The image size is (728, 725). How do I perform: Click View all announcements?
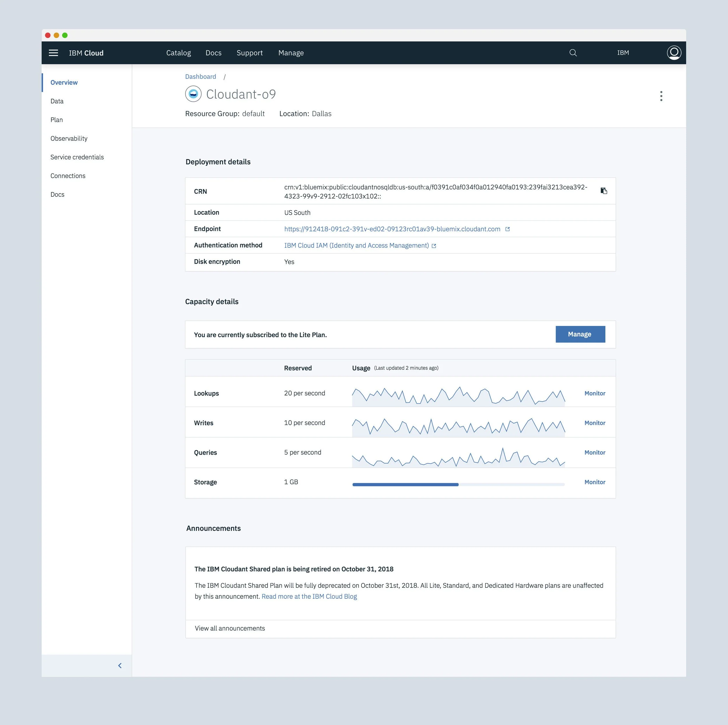(230, 629)
